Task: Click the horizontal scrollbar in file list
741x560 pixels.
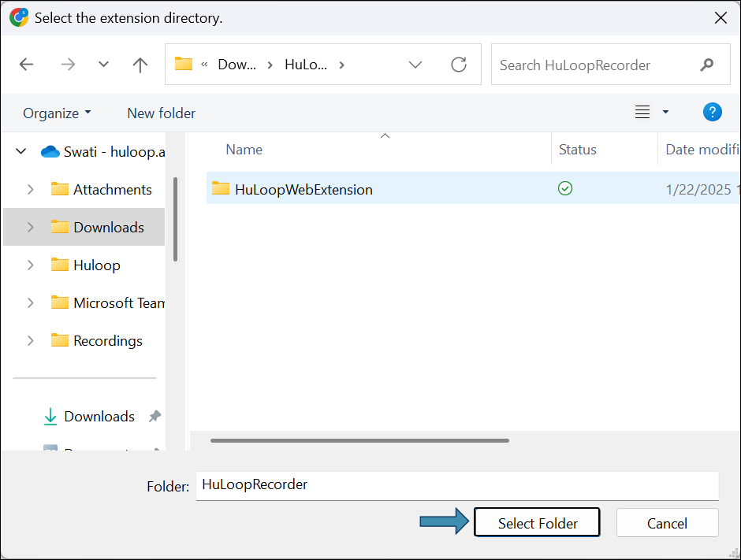Action: pyautogui.click(x=359, y=441)
